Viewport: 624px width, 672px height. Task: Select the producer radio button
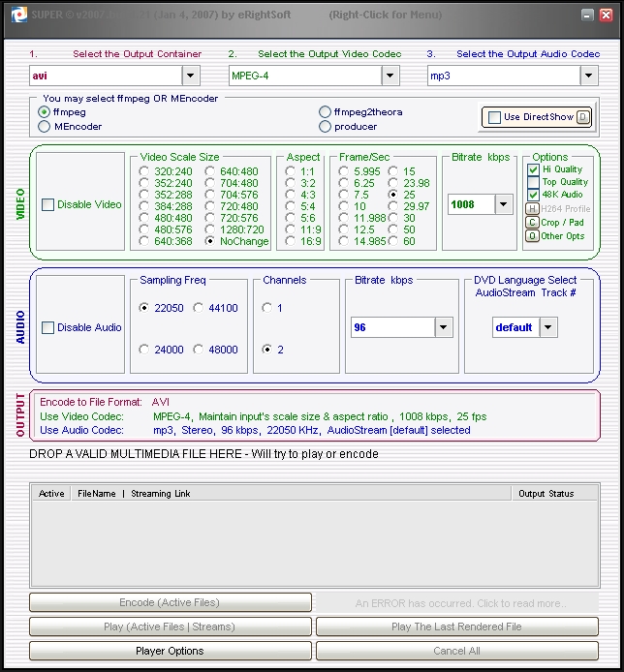[x=325, y=127]
